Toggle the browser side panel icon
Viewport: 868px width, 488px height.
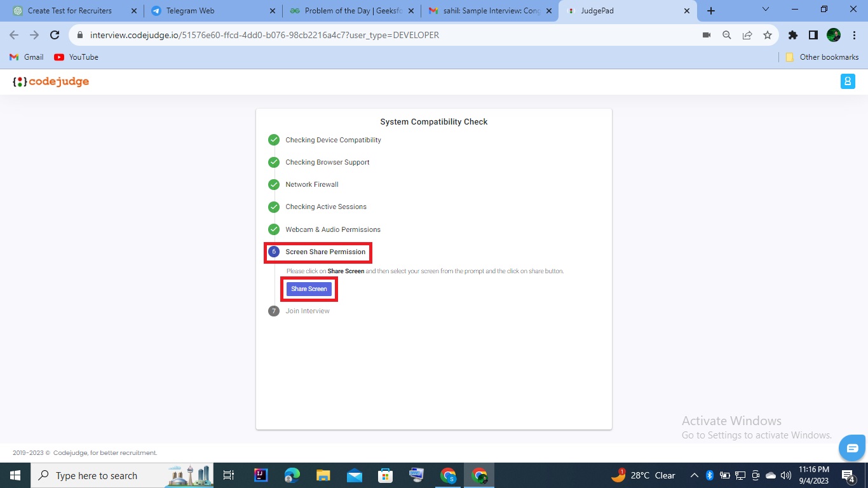[x=813, y=35]
